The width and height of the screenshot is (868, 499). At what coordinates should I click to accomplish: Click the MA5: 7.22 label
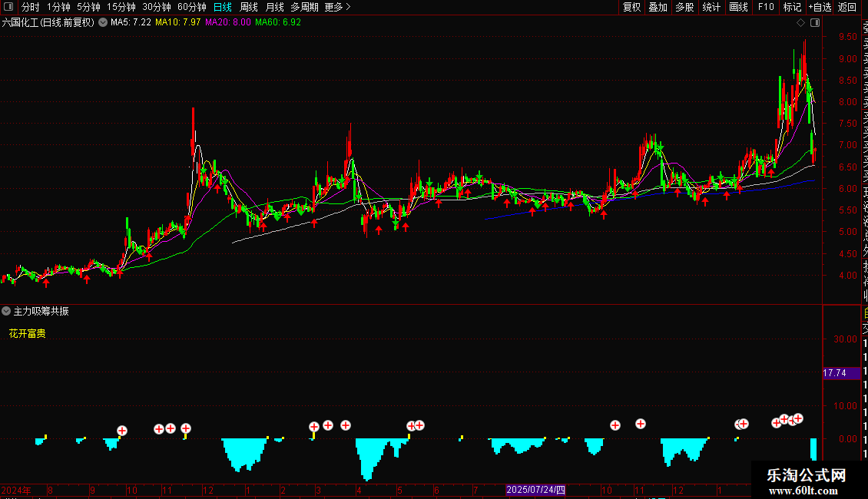coord(131,22)
